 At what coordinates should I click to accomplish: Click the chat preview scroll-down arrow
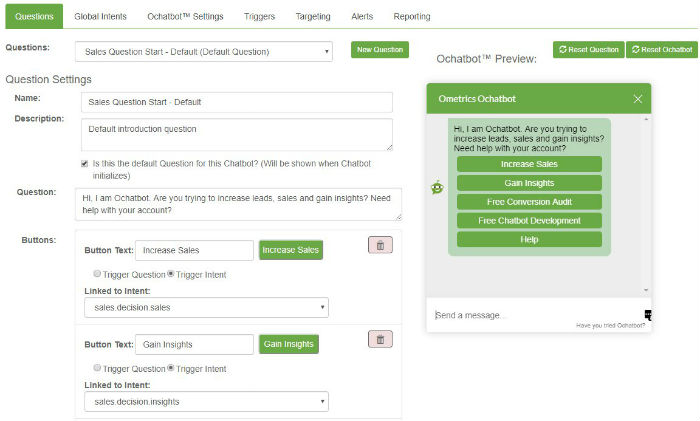click(646, 290)
